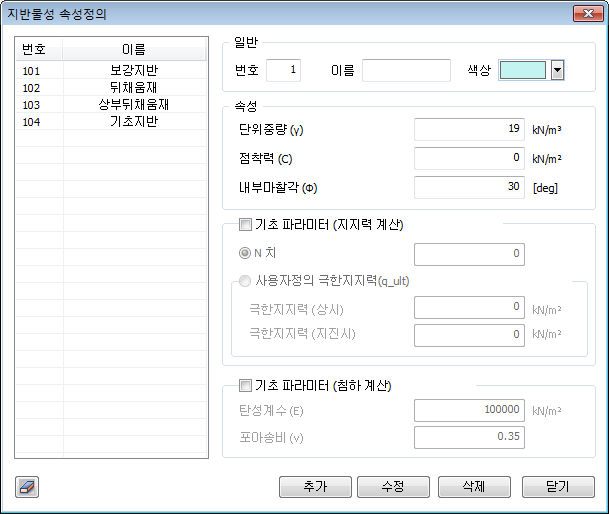
Task: Select 사용자정의 극한지지력 radio option
Action: coord(245,281)
